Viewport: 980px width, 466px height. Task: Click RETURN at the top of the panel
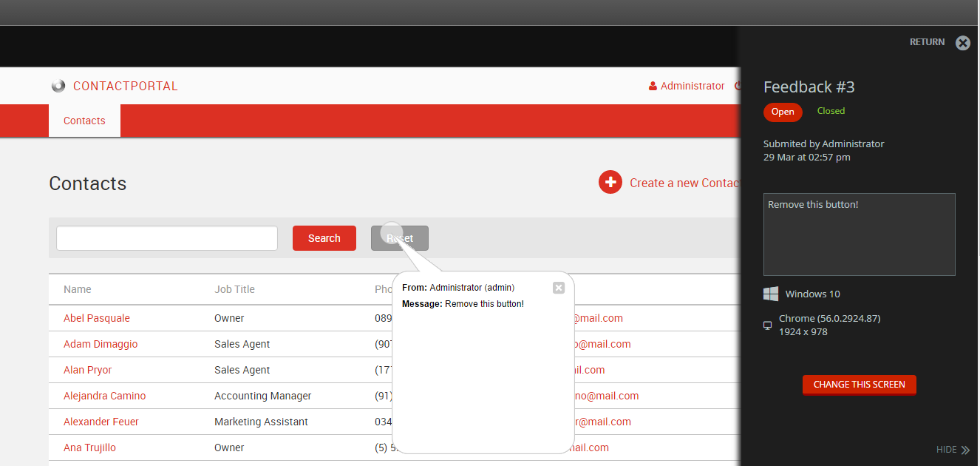[x=927, y=42]
